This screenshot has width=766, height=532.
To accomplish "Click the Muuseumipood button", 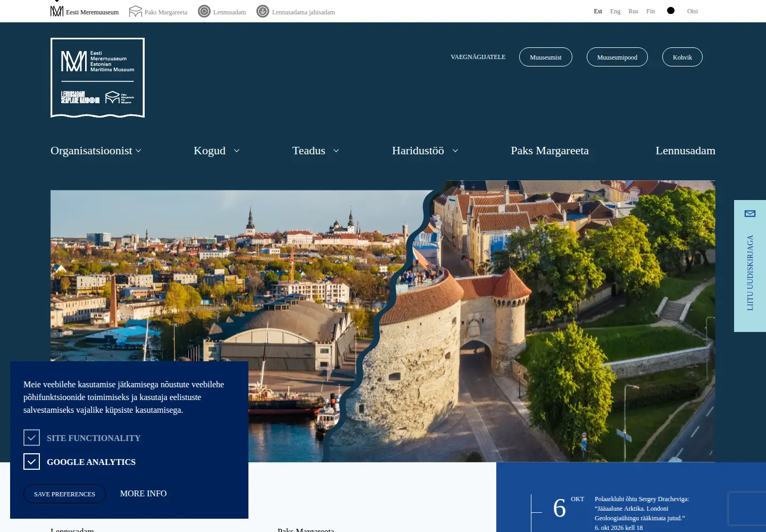I will (617, 57).
